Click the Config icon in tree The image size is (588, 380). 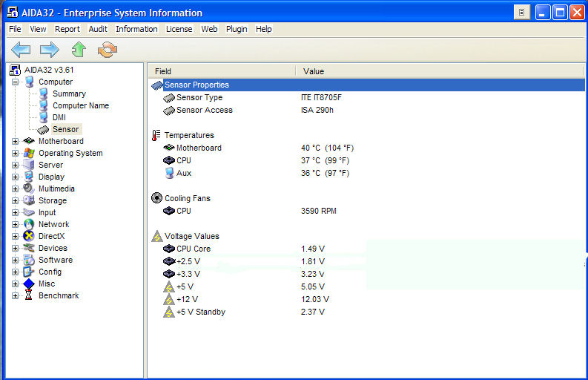29,272
